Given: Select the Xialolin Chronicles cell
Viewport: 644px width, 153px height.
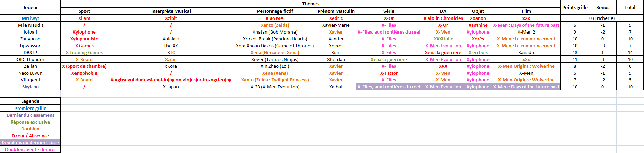Looking at the screenshot, I should tap(443, 18).
